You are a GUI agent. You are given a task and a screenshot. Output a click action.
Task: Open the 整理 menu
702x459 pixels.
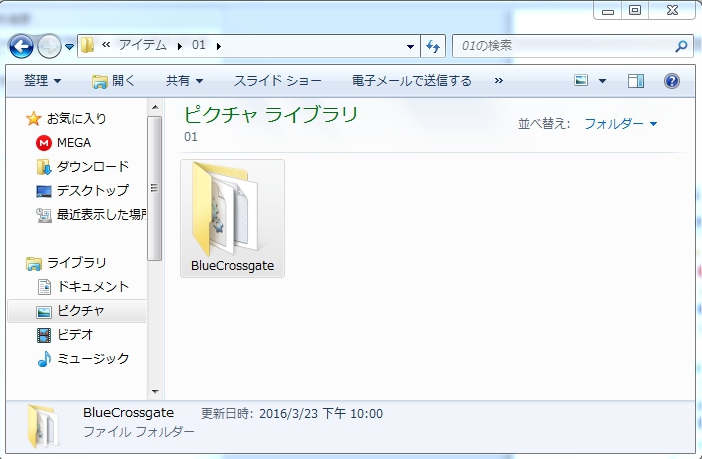tap(43, 81)
